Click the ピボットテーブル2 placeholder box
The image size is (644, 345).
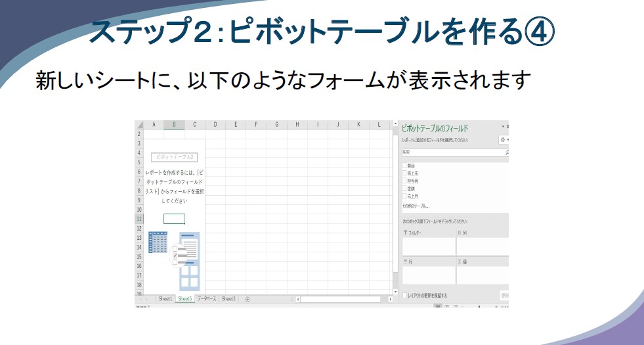[174, 157]
